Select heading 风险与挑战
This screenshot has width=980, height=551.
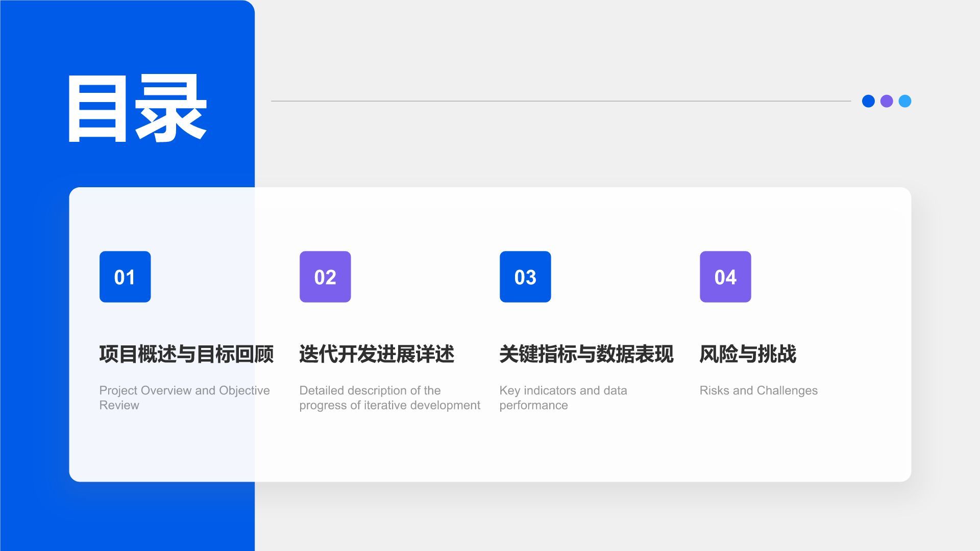(x=748, y=354)
